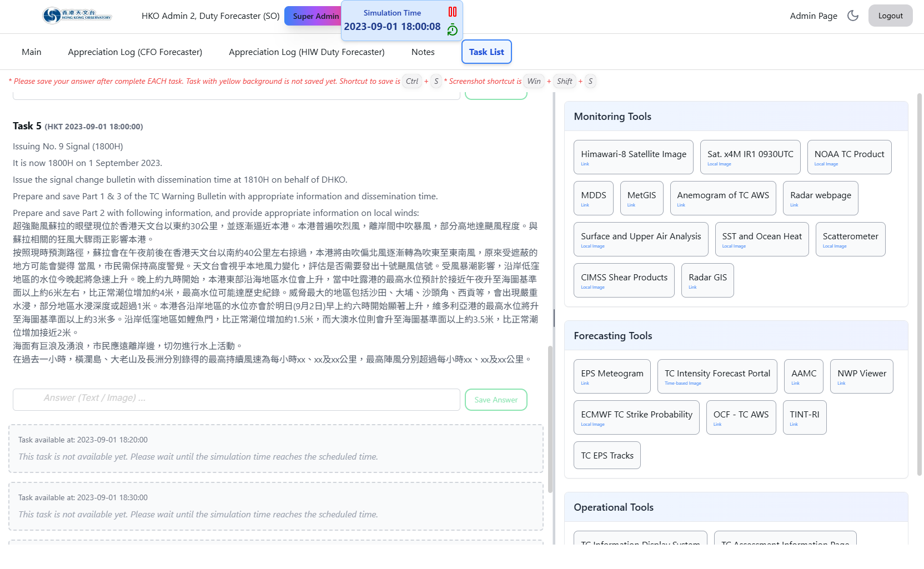Click Save Answer for Task 5
Image resolution: width=924 pixels, height=569 pixels.
click(x=495, y=400)
